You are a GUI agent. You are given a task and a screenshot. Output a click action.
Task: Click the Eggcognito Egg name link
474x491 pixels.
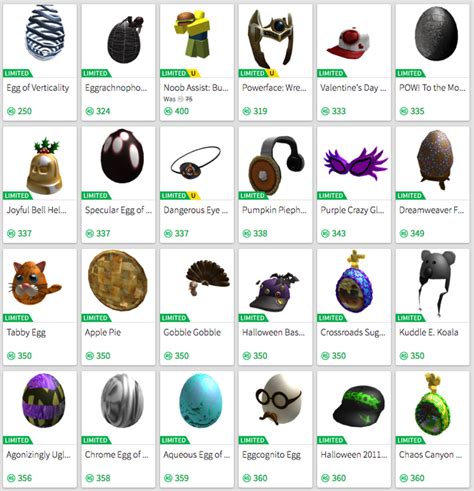[272, 455]
